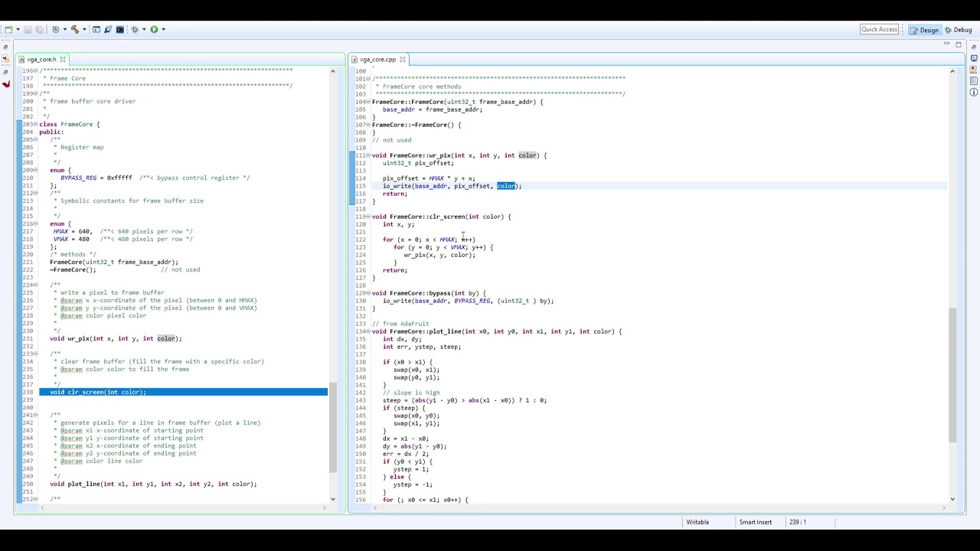
Task: Click right editor scrollbar down arrow
Action: [x=952, y=499]
